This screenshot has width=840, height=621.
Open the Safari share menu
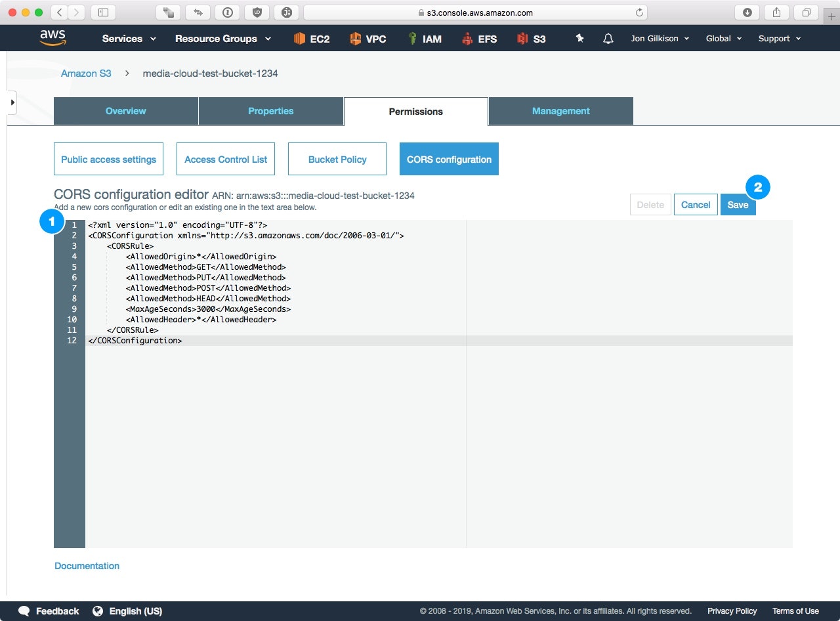tap(776, 12)
